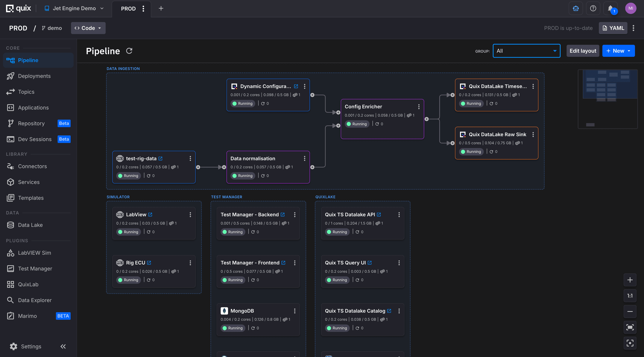Open Data normalisation options menu
The width and height of the screenshot is (644, 357).
[x=304, y=158]
